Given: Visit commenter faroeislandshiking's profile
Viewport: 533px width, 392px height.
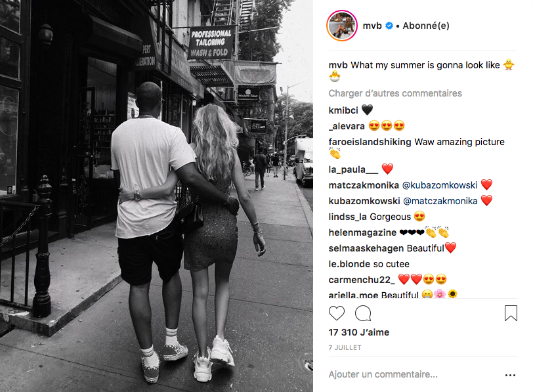Looking at the screenshot, I should (370, 142).
